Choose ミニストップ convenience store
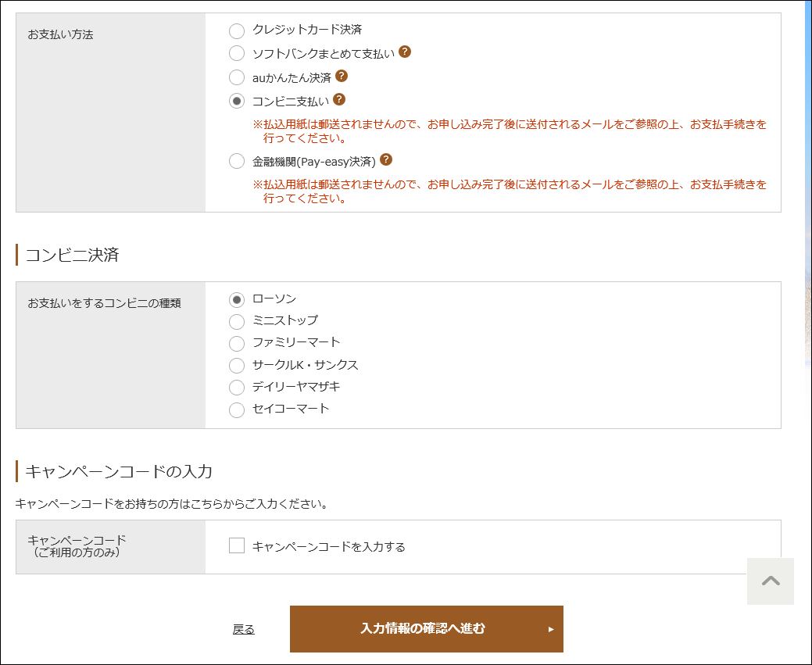The height and width of the screenshot is (665, 812). click(x=237, y=322)
